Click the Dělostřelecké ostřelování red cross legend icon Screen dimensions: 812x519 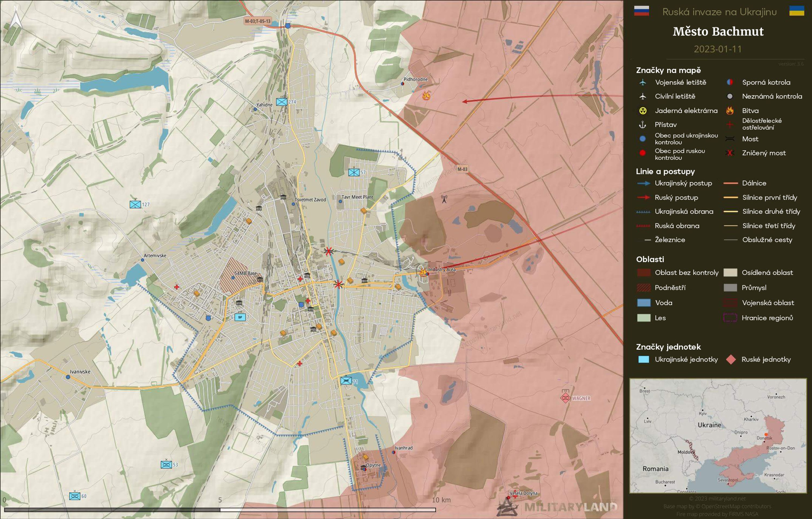click(730, 125)
